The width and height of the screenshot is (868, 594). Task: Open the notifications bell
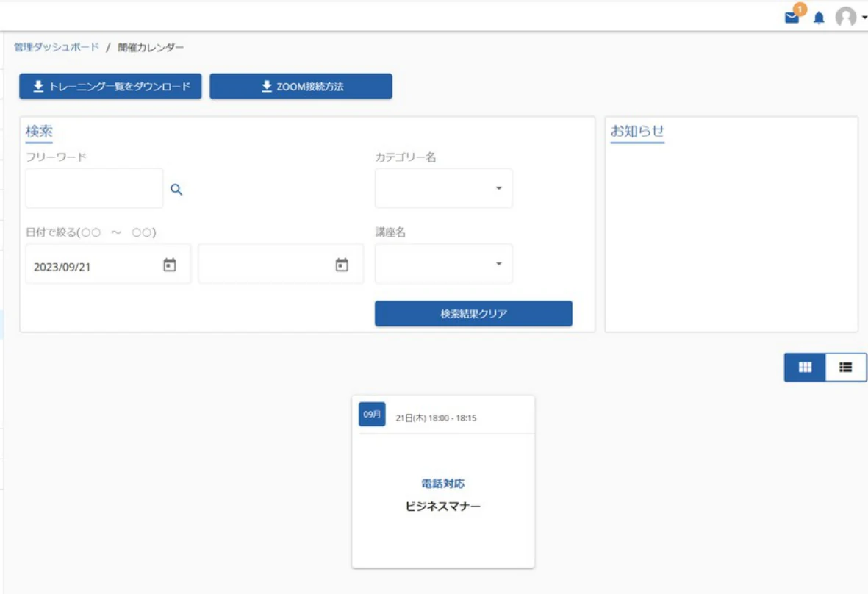tap(819, 18)
